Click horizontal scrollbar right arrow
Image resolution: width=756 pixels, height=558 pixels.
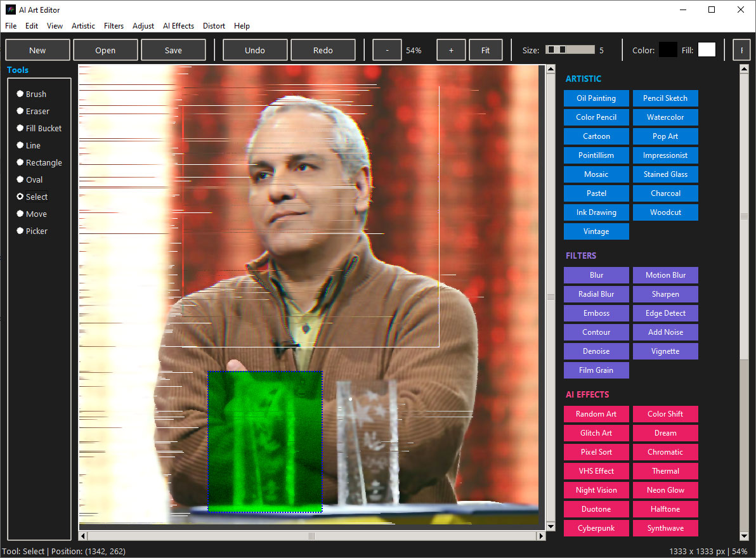tap(541, 536)
